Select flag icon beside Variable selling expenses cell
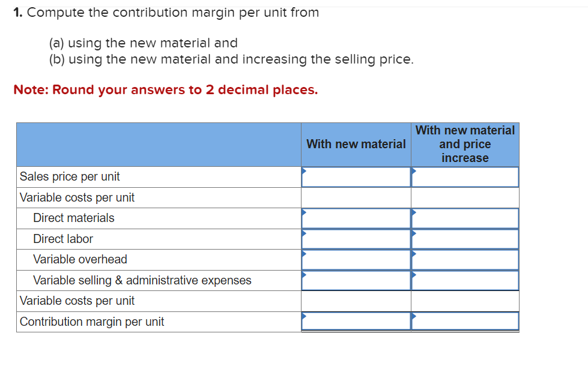588x366 pixels. coord(305,275)
